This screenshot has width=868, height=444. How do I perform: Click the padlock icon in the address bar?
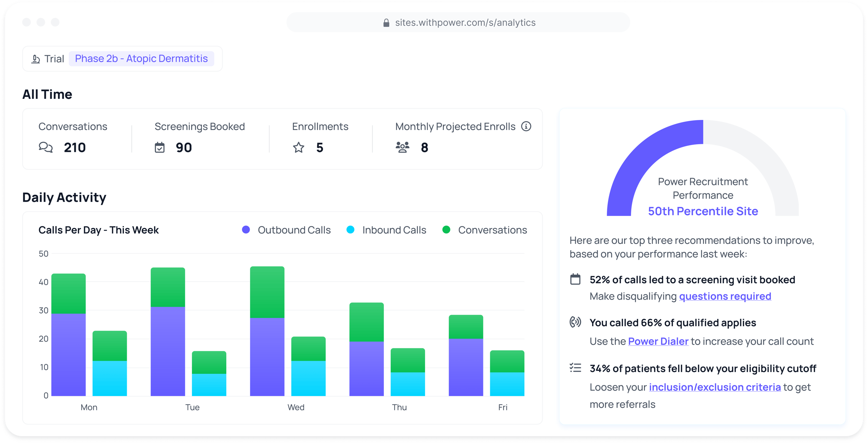pos(386,22)
